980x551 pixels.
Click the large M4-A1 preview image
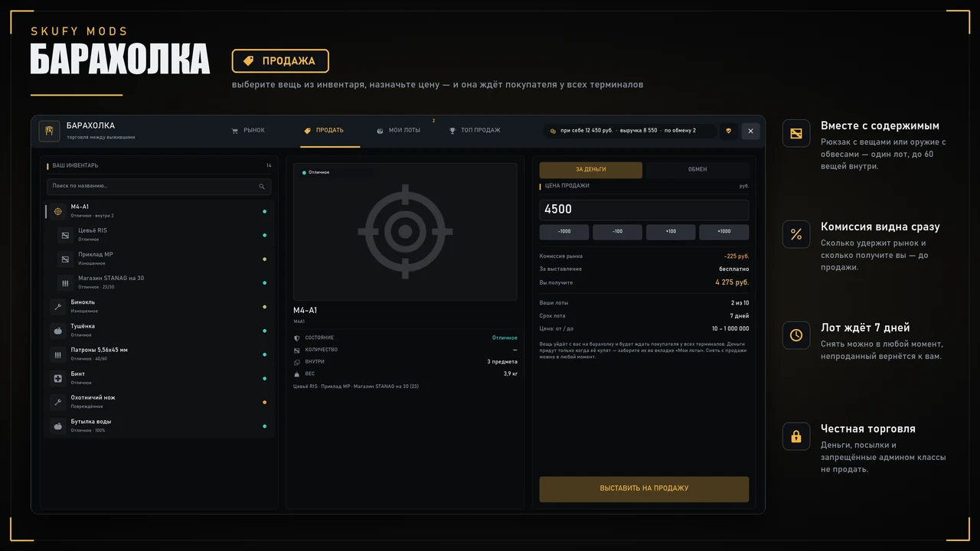405,232
